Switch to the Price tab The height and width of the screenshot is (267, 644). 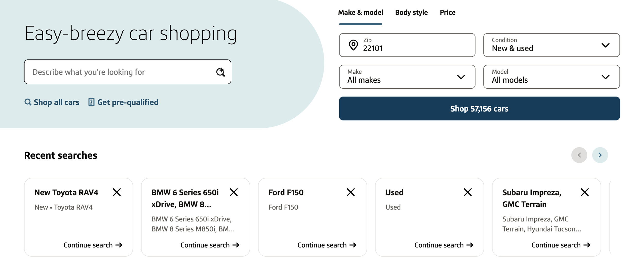point(447,12)
